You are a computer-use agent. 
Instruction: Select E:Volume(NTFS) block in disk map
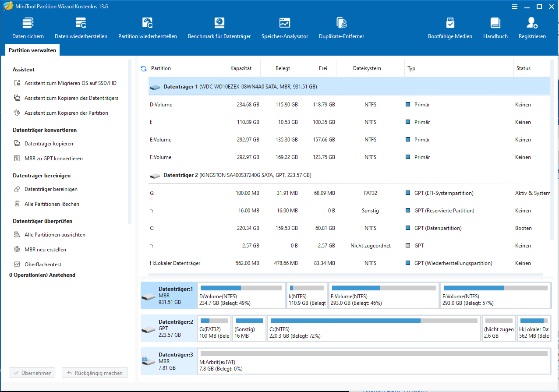[384, 296]
